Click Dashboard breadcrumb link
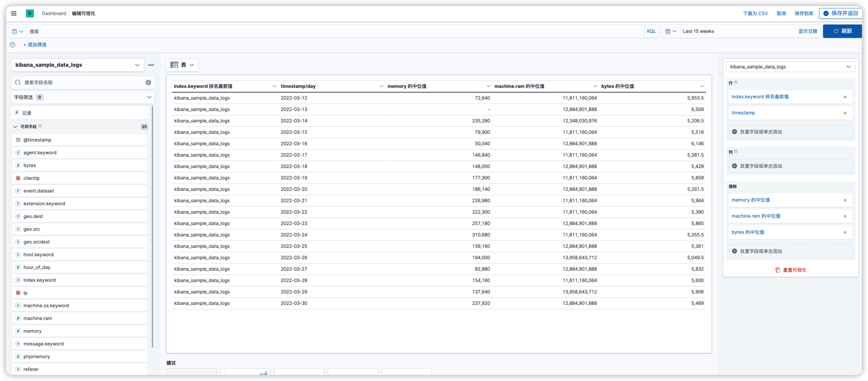This screenshot has height=381, width=868. (54, 13)
